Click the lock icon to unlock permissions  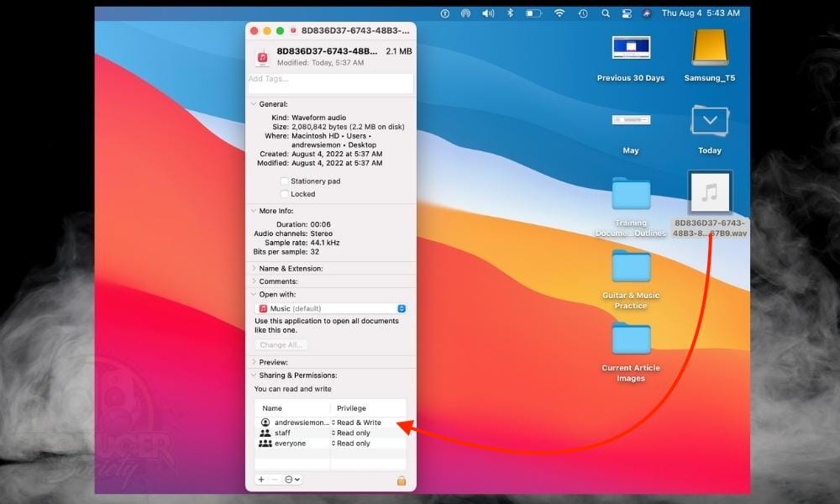[x=402, y=480]
